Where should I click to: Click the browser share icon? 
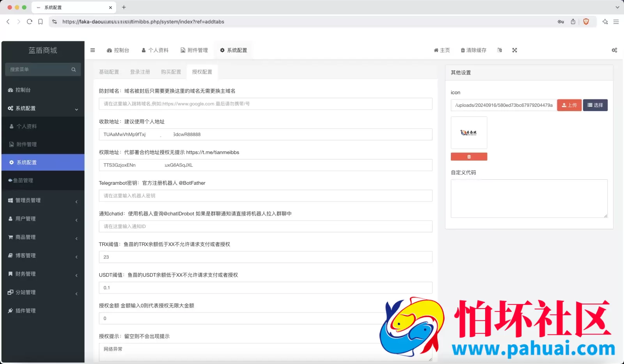coord(573,22)
